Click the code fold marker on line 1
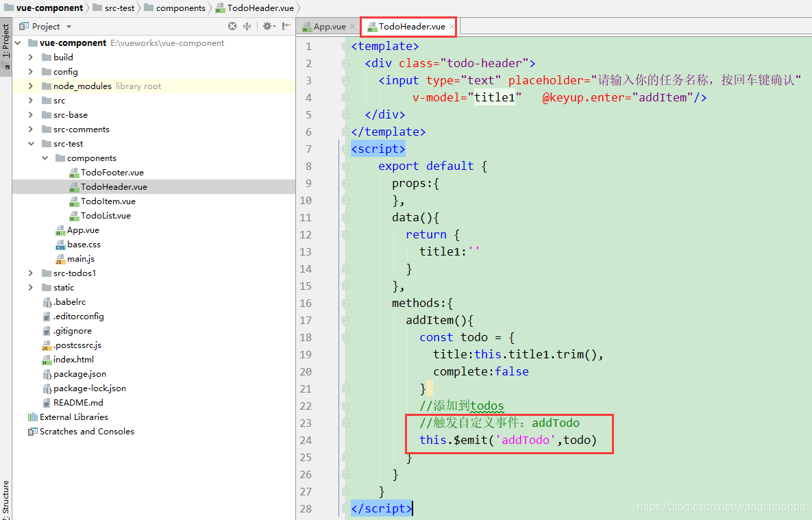This screenshot has width=812, height=520. pyautogui.click(x=345, y=46)
